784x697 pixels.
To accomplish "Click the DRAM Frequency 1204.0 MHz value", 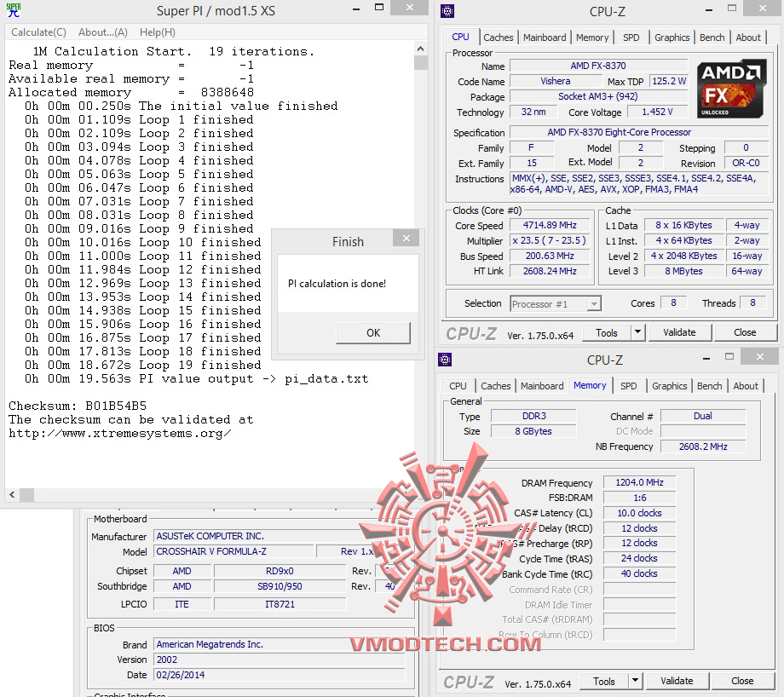I will 639,482.
